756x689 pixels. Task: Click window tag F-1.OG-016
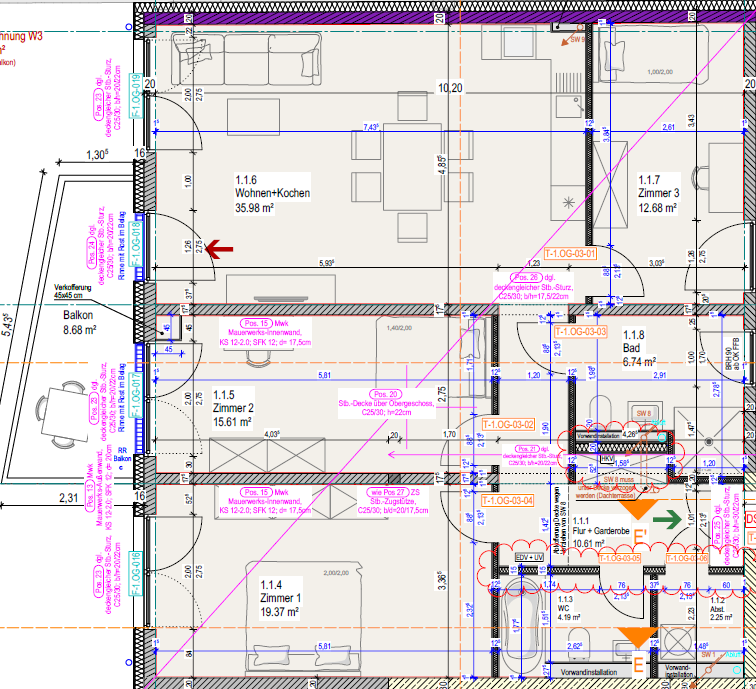pos(136,573)
